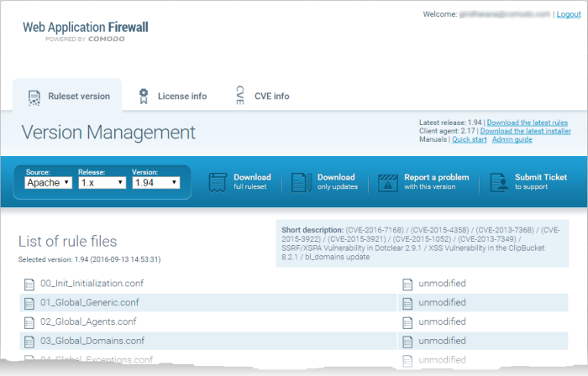
Task: Open the Source dropdown set to Apache
Action: coord(49,182)
